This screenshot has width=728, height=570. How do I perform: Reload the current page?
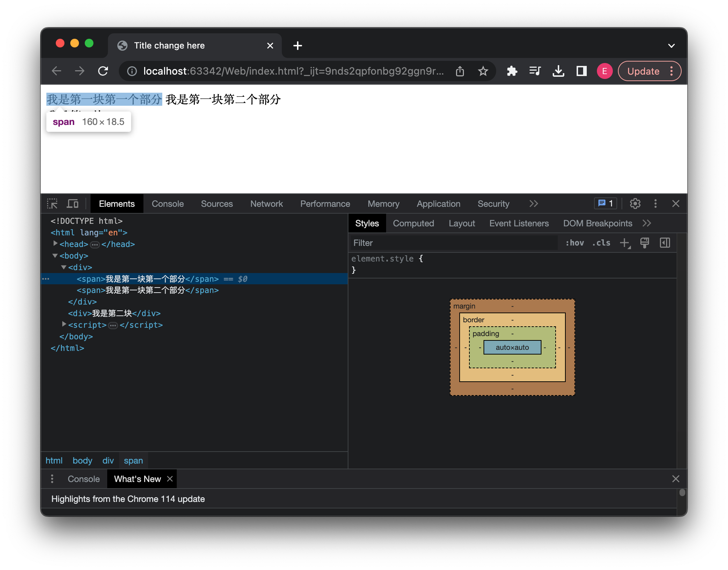pos(103,71)
